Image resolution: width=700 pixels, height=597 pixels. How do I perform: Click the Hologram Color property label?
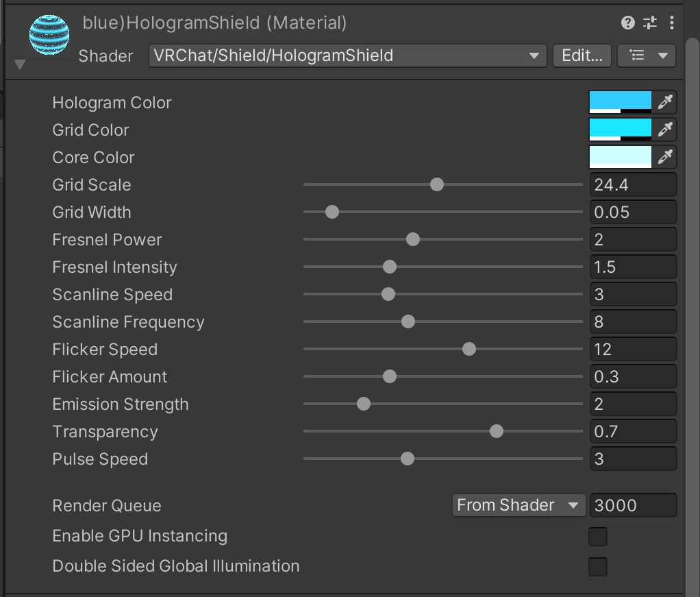click(112, 103)
